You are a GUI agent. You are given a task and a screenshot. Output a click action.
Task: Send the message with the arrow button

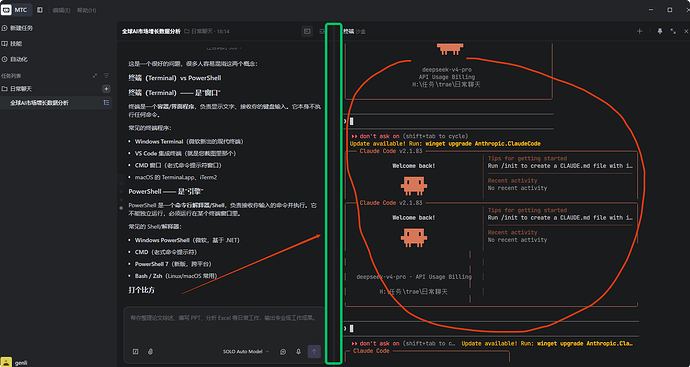[314, 352]
